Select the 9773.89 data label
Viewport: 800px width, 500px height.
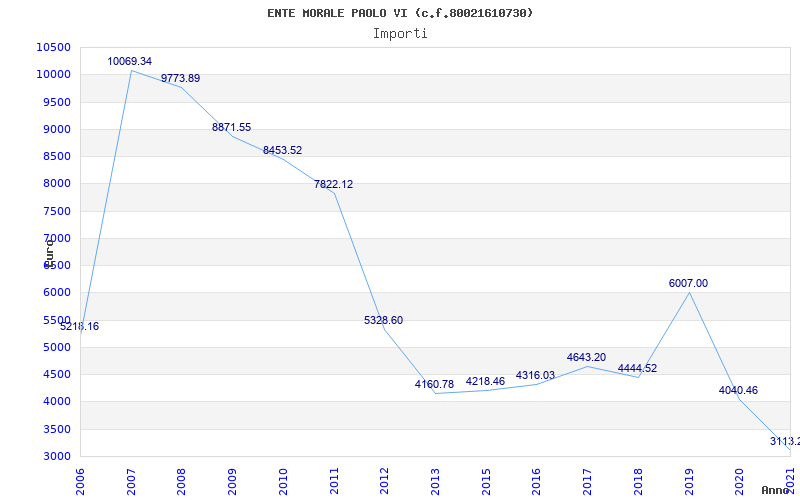point(181,79)
